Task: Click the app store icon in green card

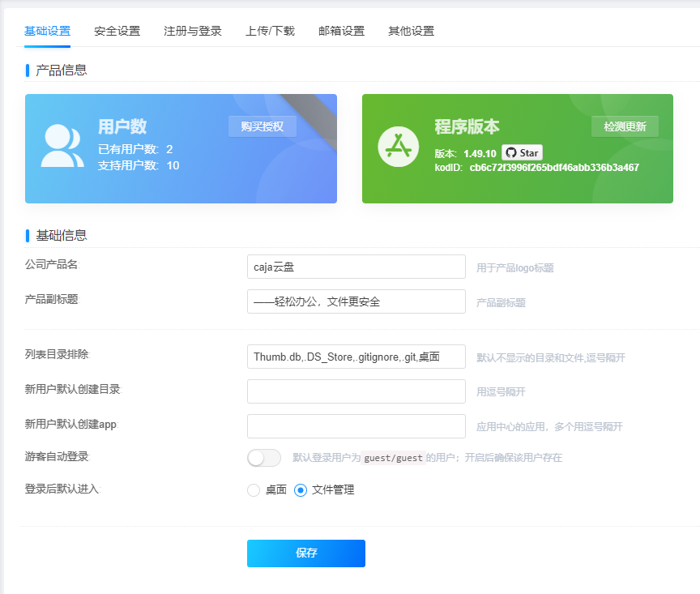Action: click(x=398, y=147)
